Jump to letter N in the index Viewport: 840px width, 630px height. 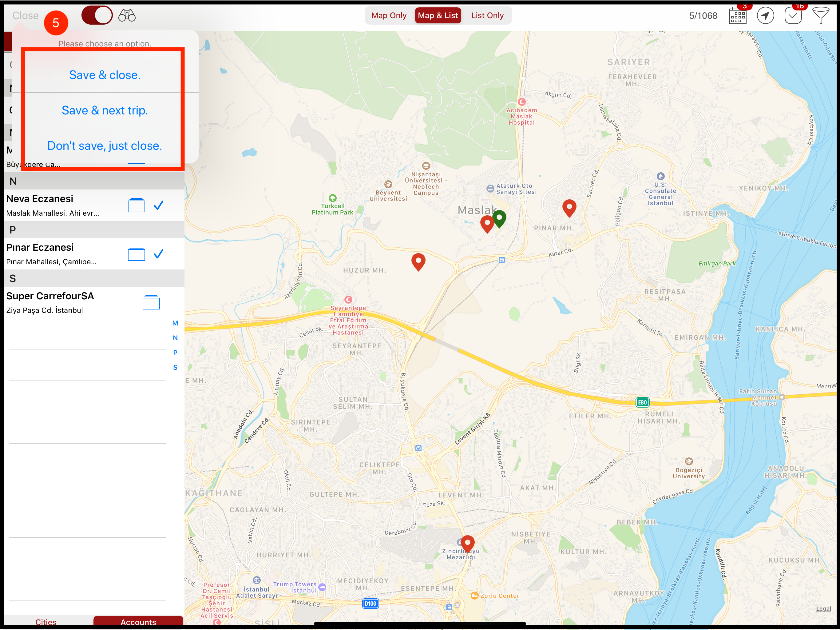pos(175,338)
